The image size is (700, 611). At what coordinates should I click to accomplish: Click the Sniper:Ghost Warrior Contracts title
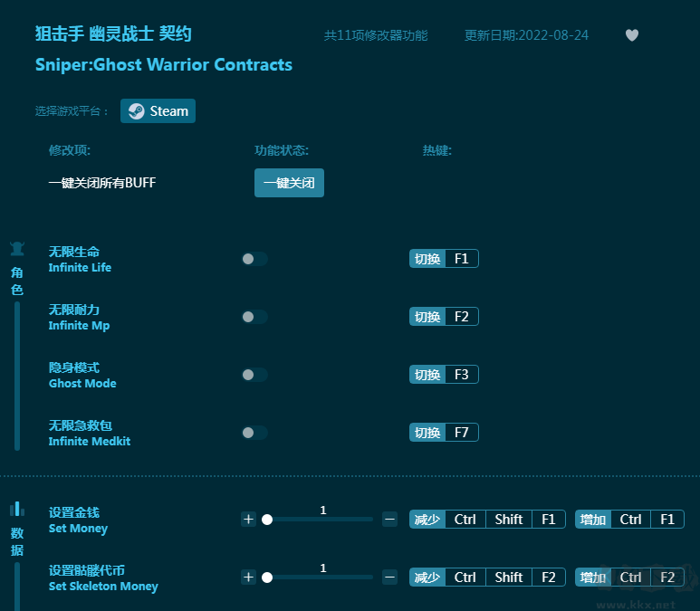(164, 64)
